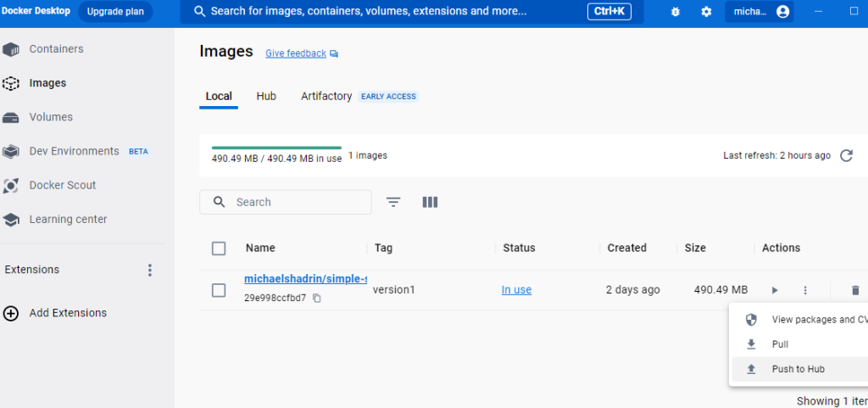
Task: Click the feedback chat icon
Action: pyautogui.click(x=334, y=53)
